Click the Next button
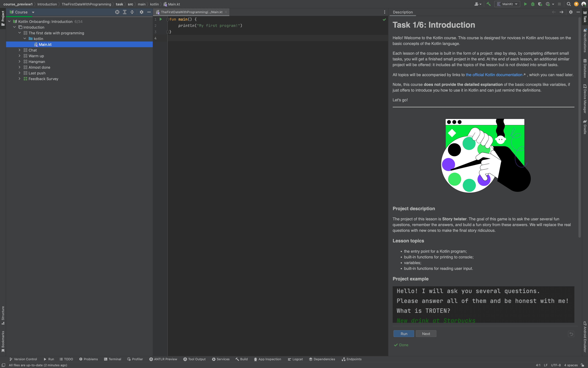Viewport: 588px width, 368px height. (426, 334)
